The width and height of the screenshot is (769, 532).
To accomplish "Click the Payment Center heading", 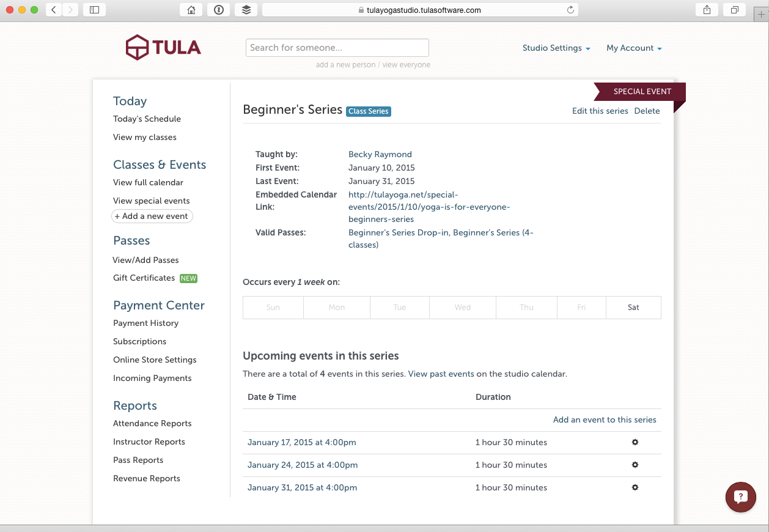I will pos(159,305).
